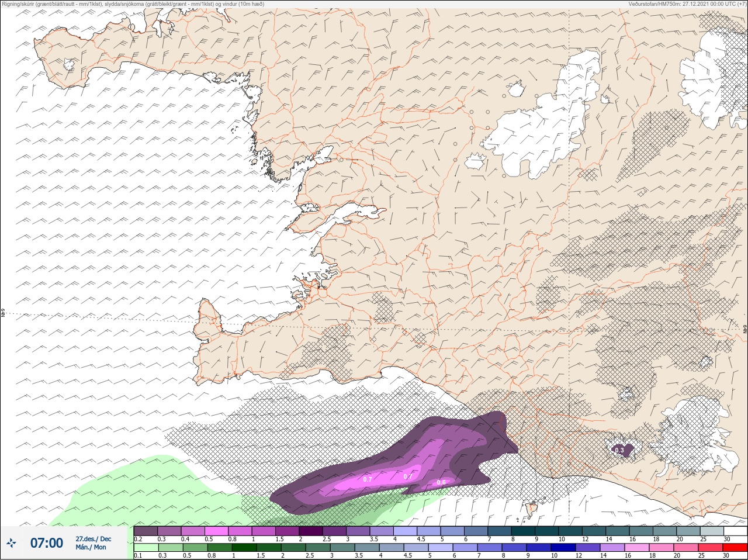748x560 pixels.
Task: Click the '0.4' legend label
Action: click(185, 539)
